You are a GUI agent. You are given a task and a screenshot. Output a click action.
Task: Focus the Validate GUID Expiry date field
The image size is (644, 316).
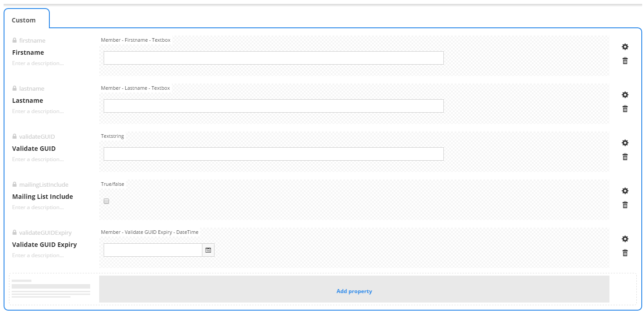[x=153, y=250]
